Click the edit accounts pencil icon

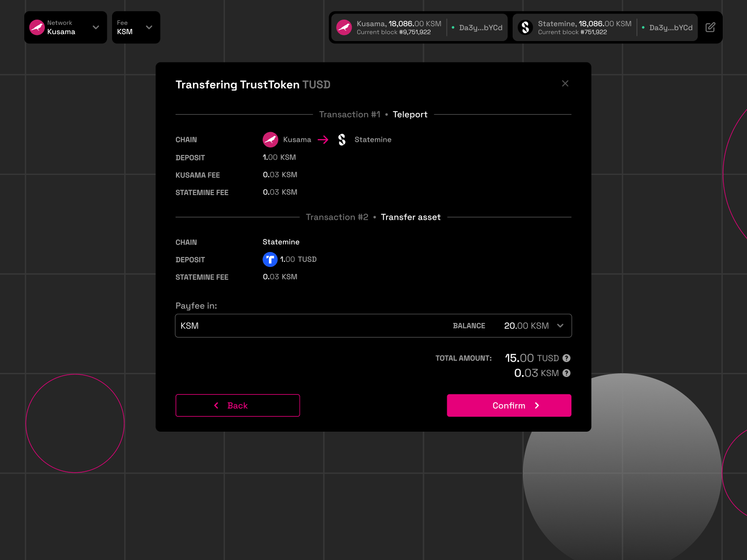[x=710, y=28]
